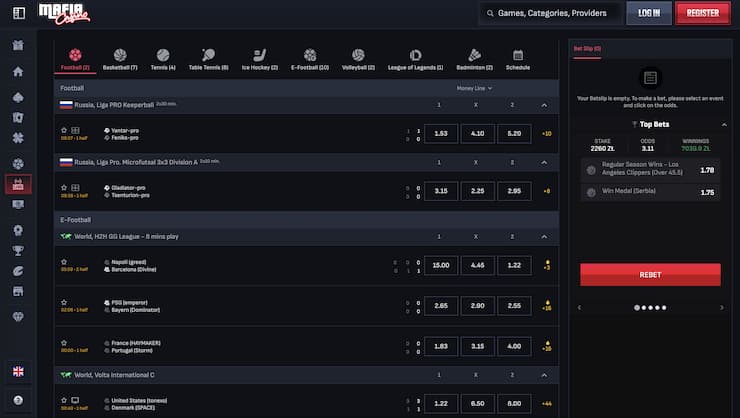Viewport: 740px width, 418px height.
Task: Click the REGISTER button
Action: tap(703, 13)
